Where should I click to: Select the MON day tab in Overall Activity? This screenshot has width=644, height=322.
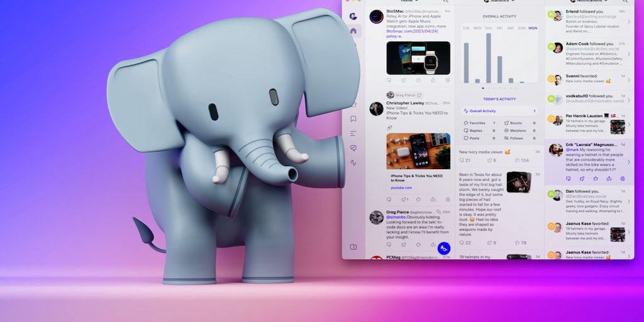pyautogui.click(x=533, y=28)
